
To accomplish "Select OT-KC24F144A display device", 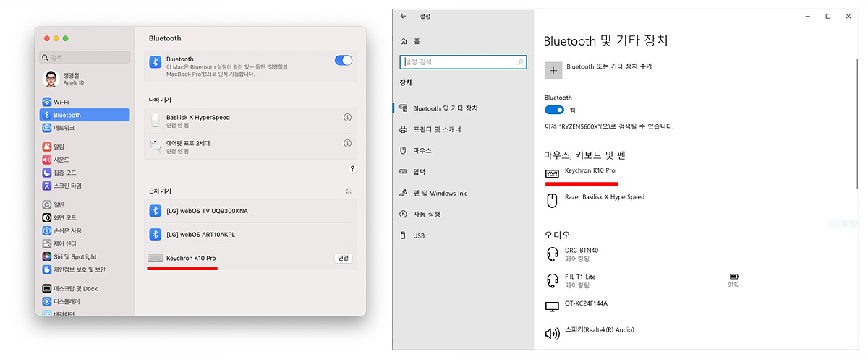I will click(x=576, y=306).
